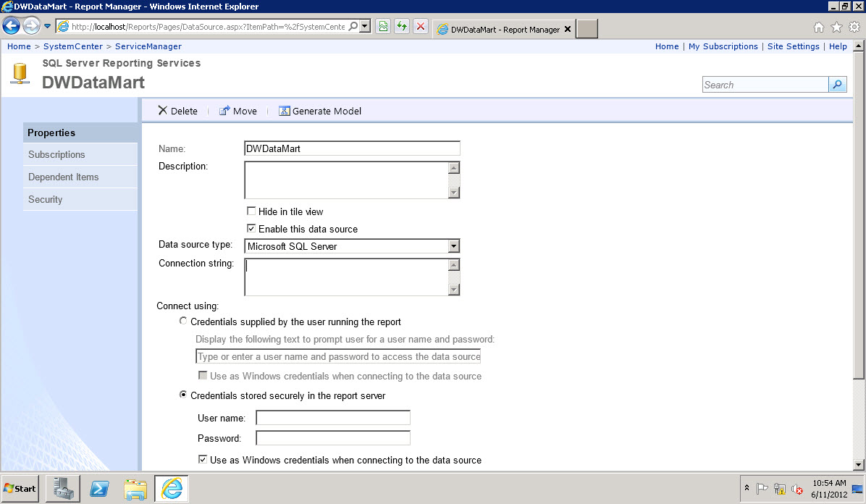Select the Dependent Items side tab
This screenshot has width=866, height=504.
pos(80,177)
